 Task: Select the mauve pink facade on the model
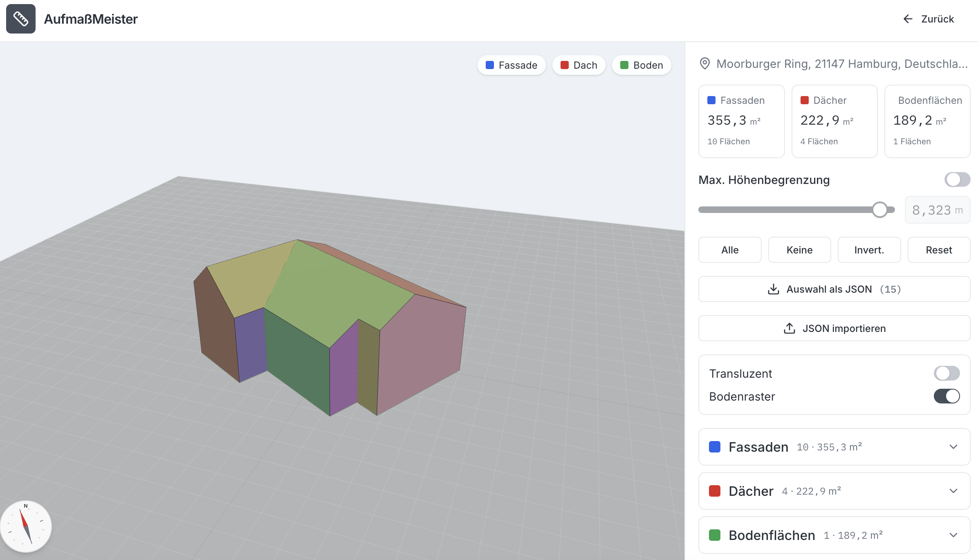[x=421, y=352]
